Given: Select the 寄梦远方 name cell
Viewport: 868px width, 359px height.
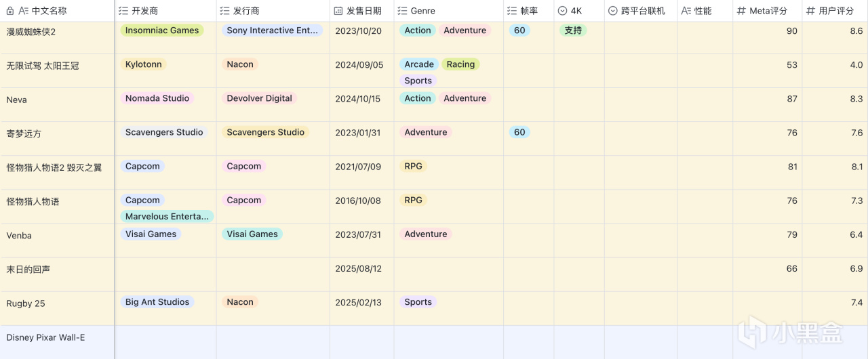Looking at the screenshot, I should pyautogui.click(x=57, y=138).
